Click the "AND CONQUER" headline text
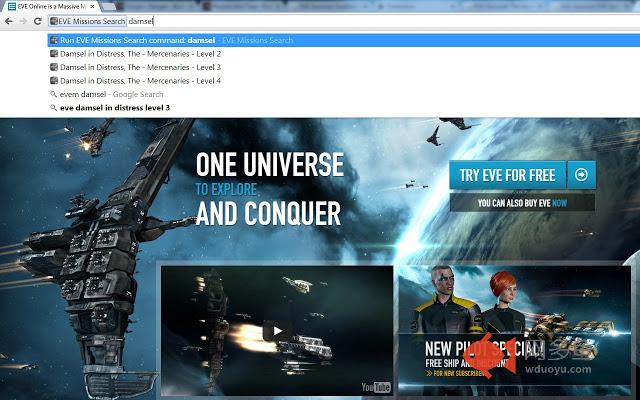 pyautogui.click(x=268, y=213)
